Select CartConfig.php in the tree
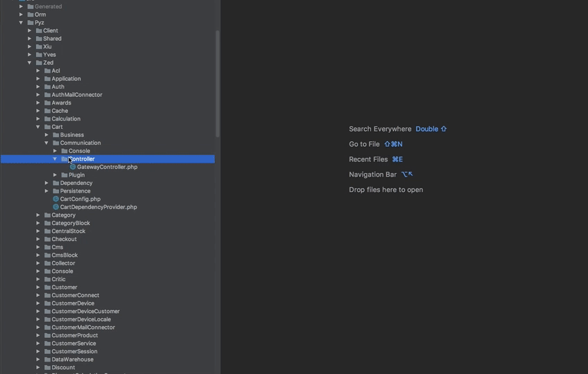This screenshot has height=374, width=588. [x=80, y=199]
